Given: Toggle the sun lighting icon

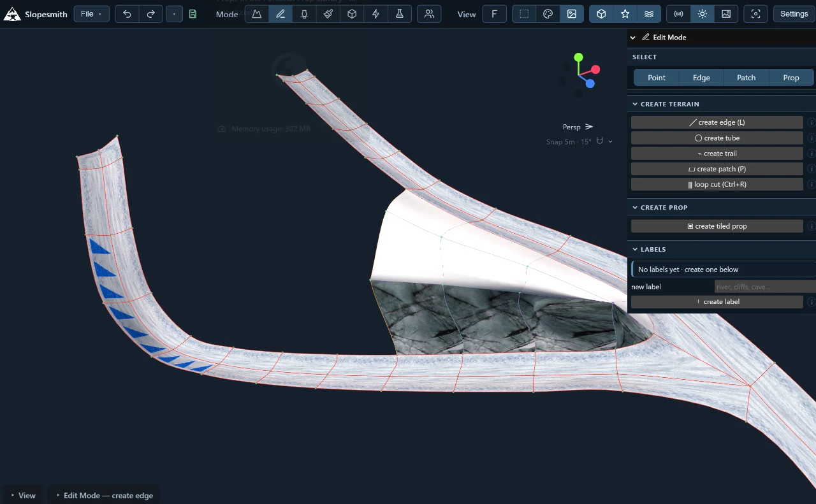Looking at the screenshot, I should pos(702,14).
